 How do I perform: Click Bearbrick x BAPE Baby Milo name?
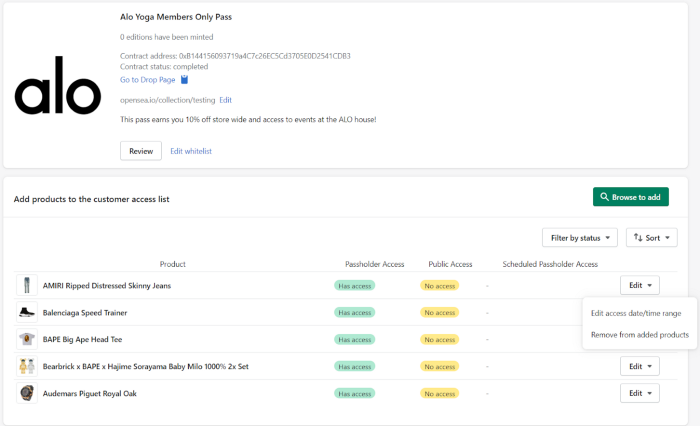click(146, 367)
